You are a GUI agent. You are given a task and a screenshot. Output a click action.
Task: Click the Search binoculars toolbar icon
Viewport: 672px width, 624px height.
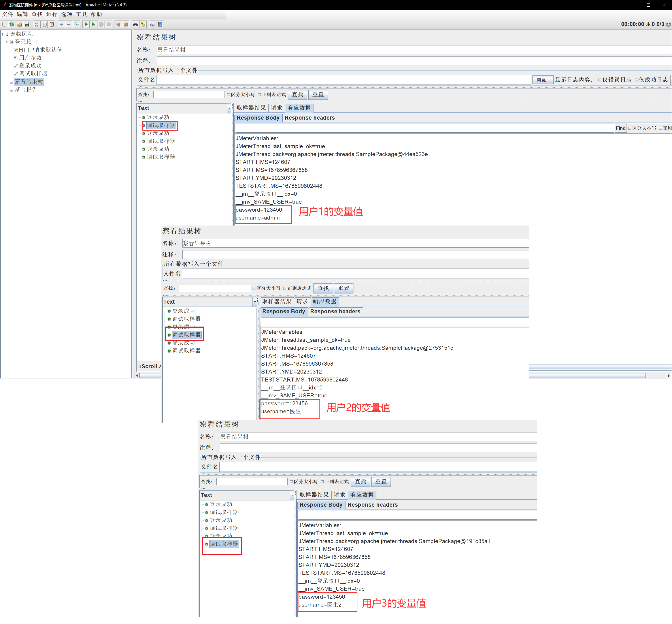pyautogui.click(x=136, y=24)
